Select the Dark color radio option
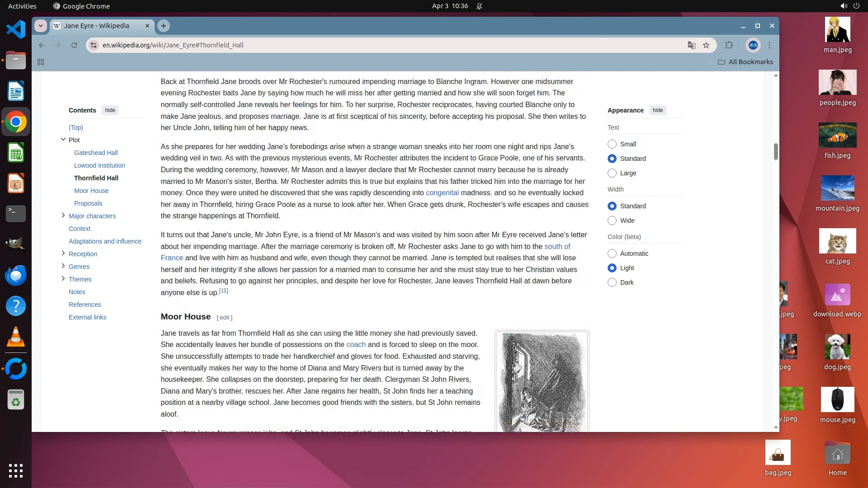 click(612, 282)
